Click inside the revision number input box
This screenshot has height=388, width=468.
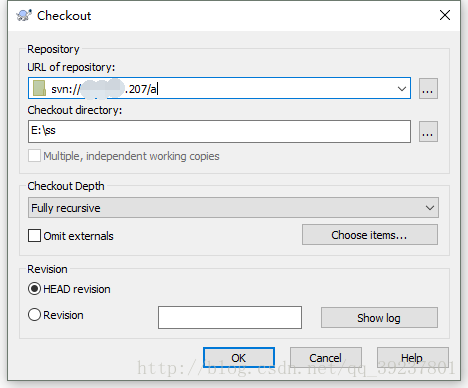tap(230, 318)
